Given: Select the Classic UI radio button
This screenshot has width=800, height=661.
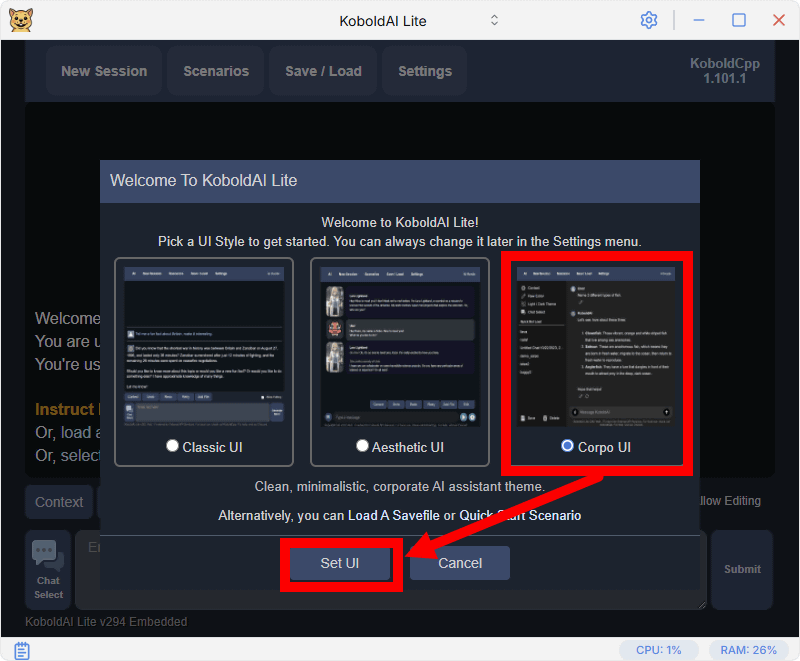Looking at the screenshot, I should (173, 447).
